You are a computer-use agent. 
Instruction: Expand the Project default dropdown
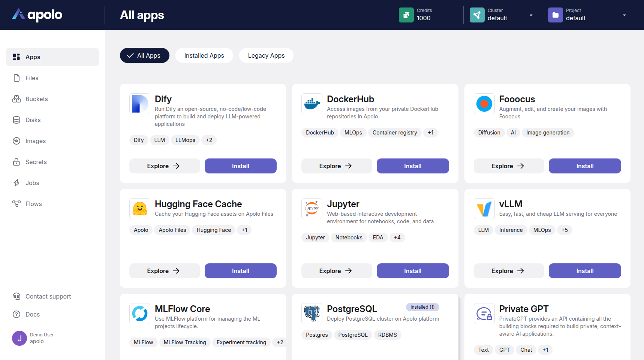click(624, 15)
